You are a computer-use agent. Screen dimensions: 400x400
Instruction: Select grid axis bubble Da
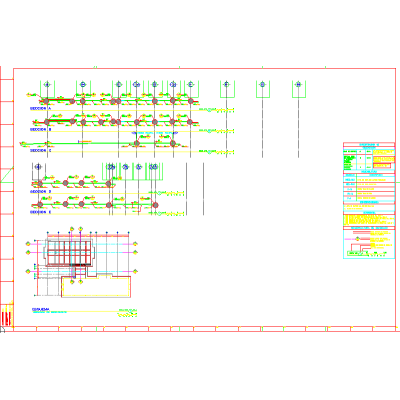(x=173, y=85)
